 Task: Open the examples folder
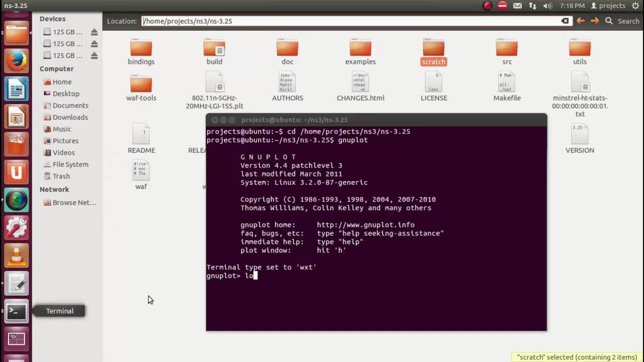pos(360,52)
